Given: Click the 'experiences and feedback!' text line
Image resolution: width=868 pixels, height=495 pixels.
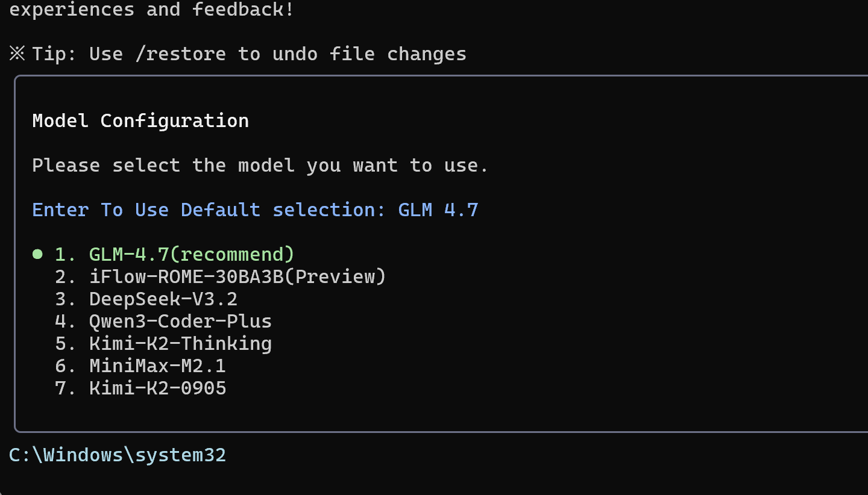Looking at the screenshot, I should 152,10.
